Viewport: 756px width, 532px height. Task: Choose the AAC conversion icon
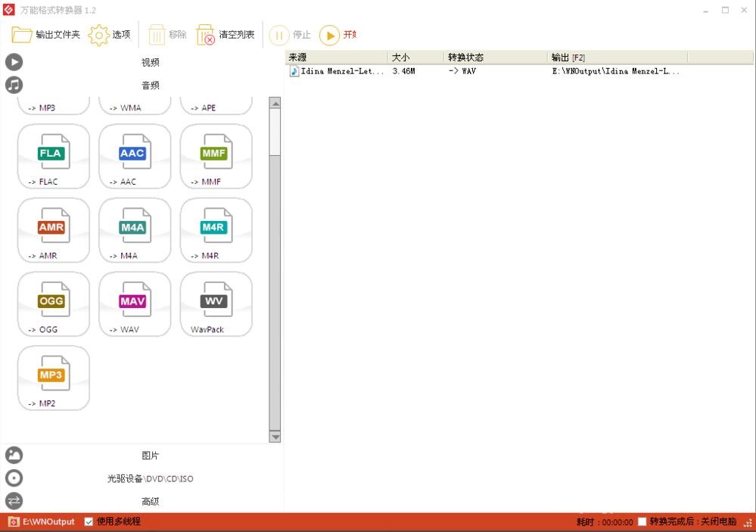point(135,156)
